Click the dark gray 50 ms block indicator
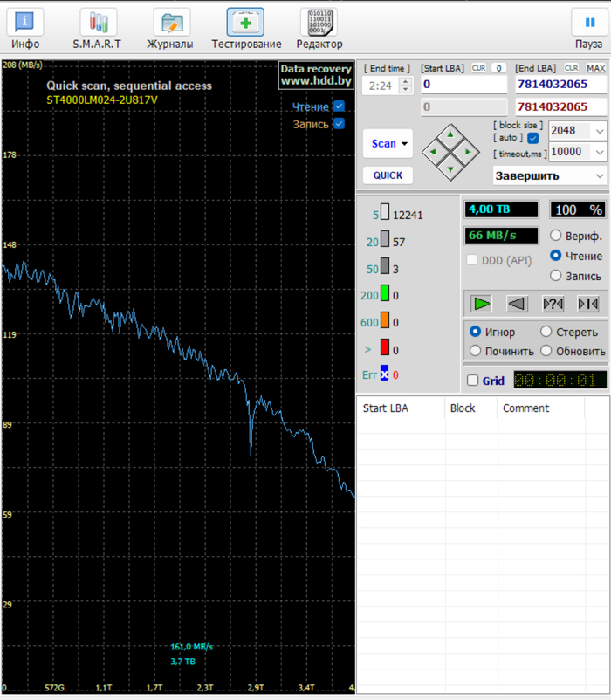Image resolution: width=611 pixels, height=700 pixels. click(385, 266)
